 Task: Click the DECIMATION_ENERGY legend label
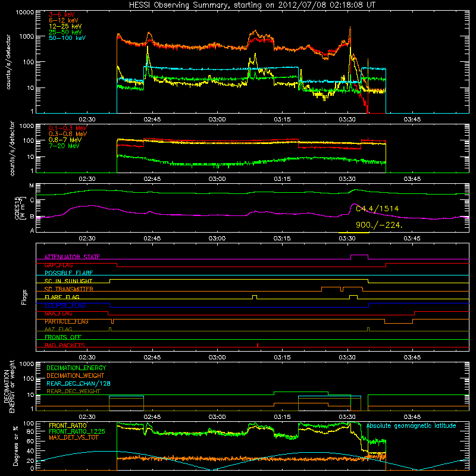coord(76,368)
